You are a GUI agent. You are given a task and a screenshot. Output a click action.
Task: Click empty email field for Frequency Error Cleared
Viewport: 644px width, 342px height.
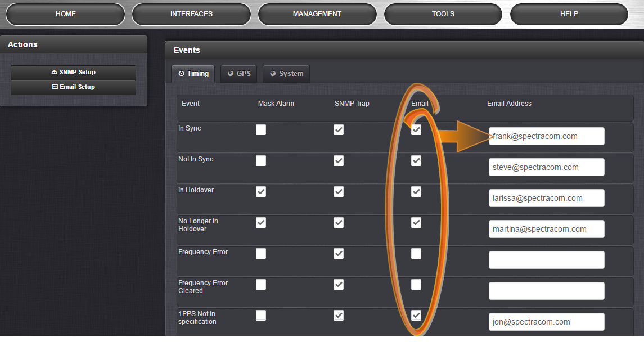[x=546, y=291]
